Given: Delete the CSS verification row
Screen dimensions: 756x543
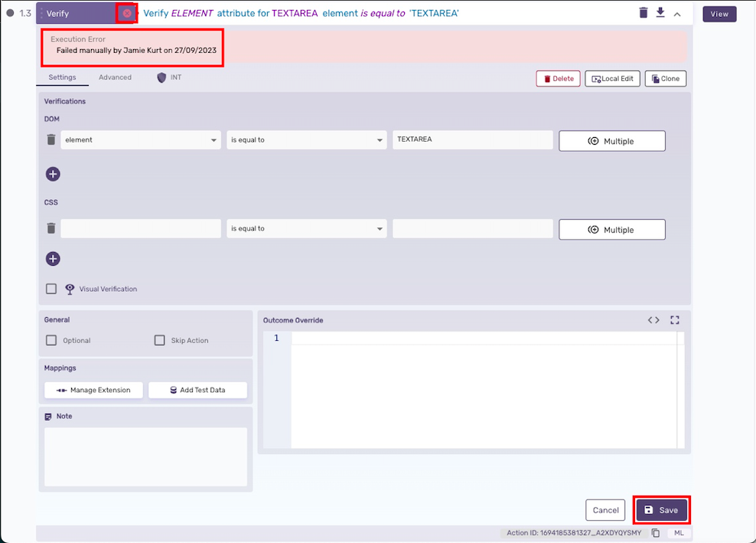Looking at the screenshot, I should click(x=51, y=228).
